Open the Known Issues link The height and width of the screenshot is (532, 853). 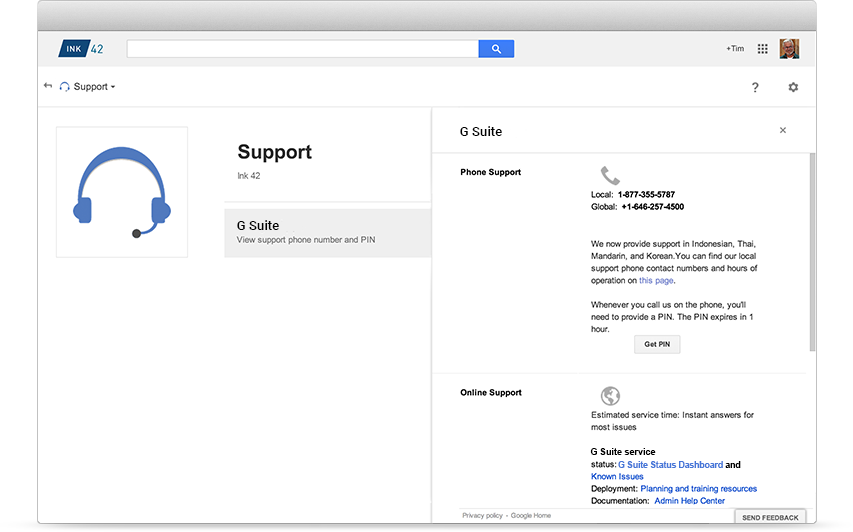(617, 477)
